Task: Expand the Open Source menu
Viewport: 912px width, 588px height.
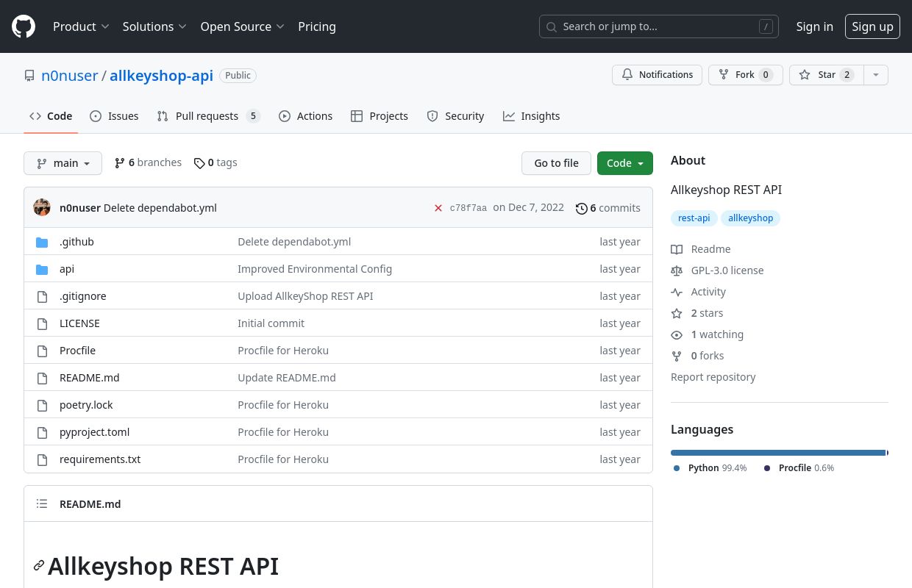Action: (x=242, y=26)
